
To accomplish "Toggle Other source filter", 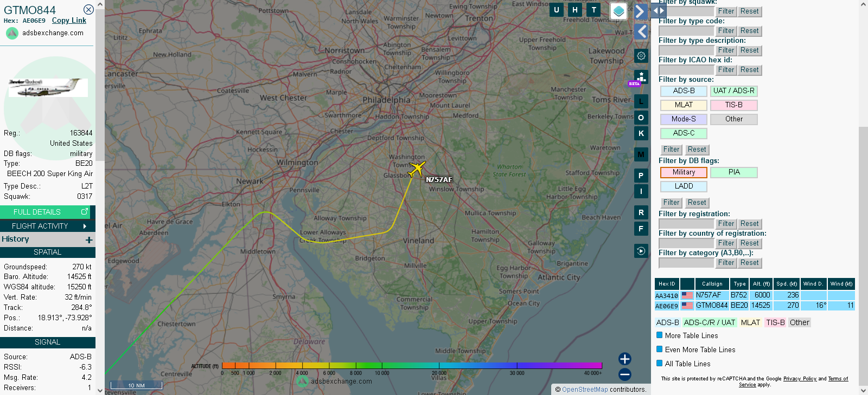I will pyautogui.click(x=734, y=119).
